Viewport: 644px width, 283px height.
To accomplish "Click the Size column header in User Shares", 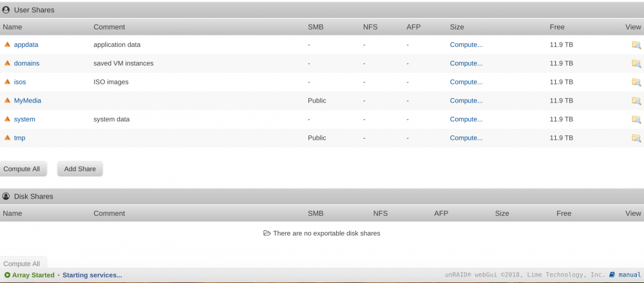I will pos(457,26).
